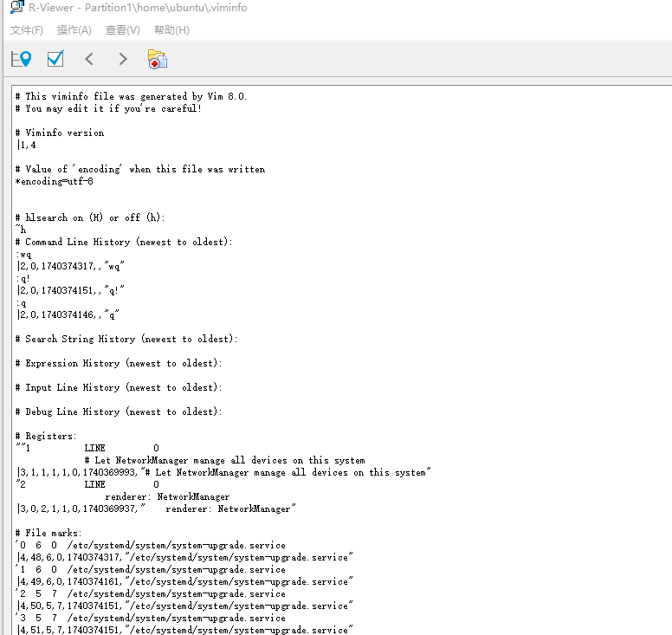Image resolution: width=672 pixels, height=635 pixels.
Task: Click the location marker toolbar icon
Action: pyautogui.click(x=21, y=59)
